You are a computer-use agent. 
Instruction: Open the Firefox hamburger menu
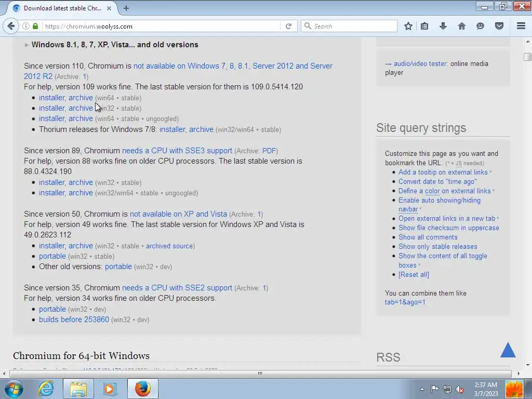[x=521, y=26]
